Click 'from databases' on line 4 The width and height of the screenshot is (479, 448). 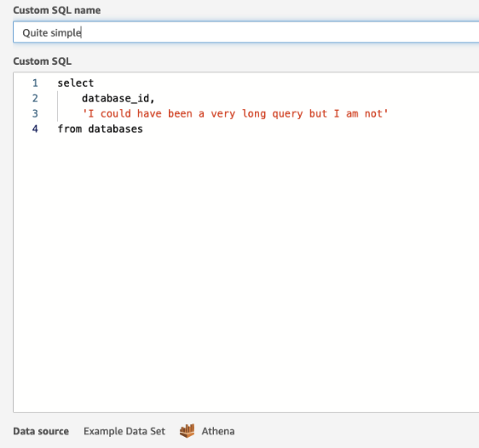101,129
